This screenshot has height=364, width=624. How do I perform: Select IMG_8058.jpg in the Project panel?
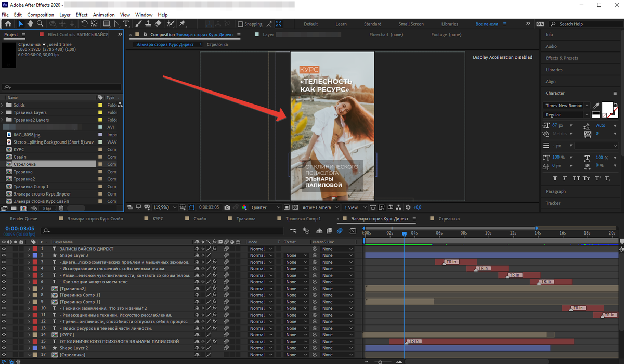[25, 135]
